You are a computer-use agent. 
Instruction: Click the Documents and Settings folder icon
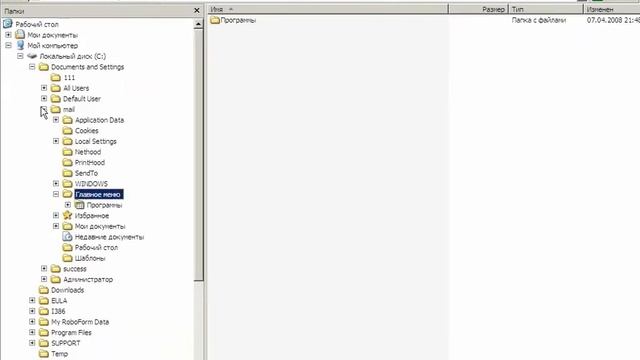click(44, 67)
